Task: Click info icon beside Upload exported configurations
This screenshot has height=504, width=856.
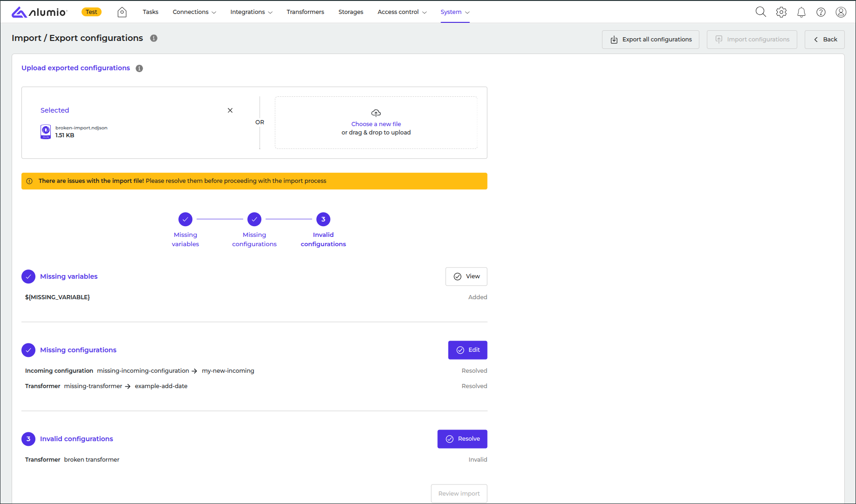Action: (x=139, y=68)
